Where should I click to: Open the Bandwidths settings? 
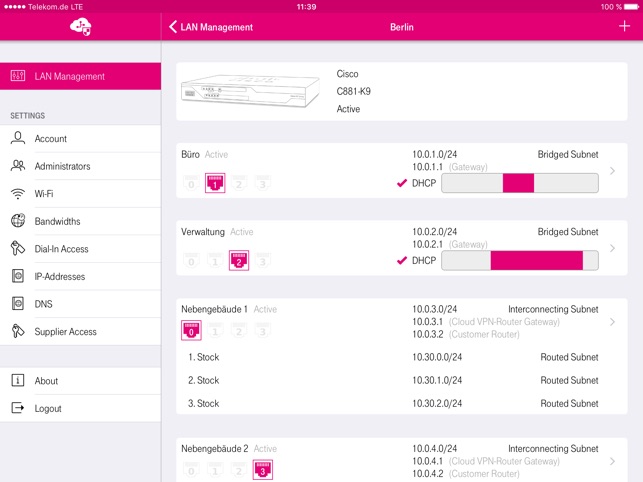pyautogui.click(x=80, y=221)
